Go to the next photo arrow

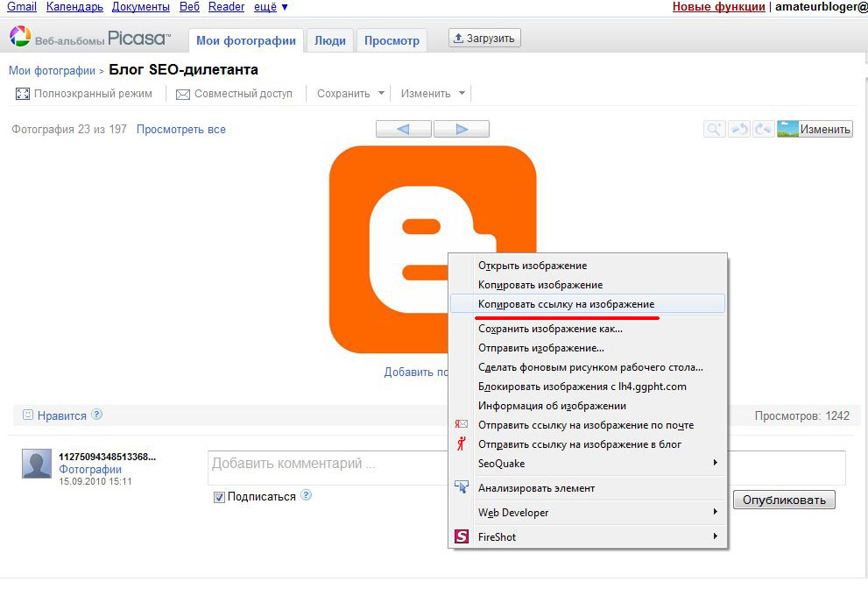coord(461,129)
